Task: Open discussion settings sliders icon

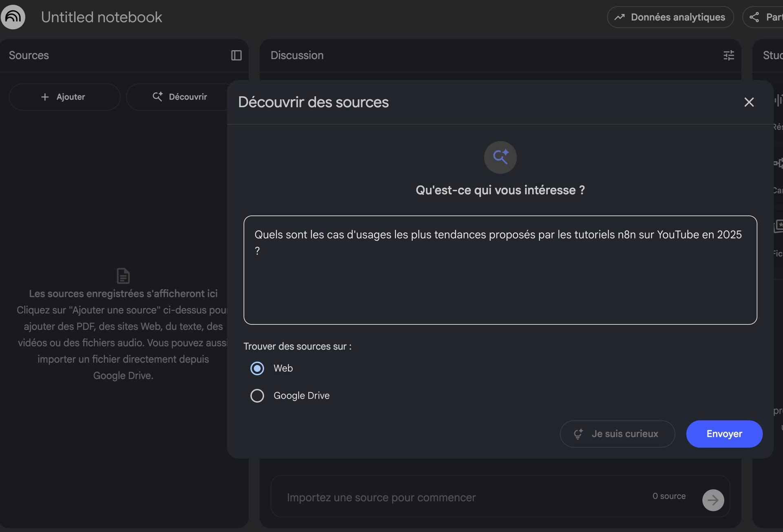Action: (x=729, y=55)
